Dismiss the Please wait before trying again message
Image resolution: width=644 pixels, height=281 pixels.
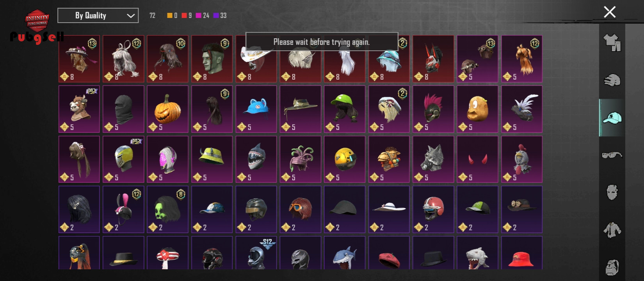coord(322,42)
